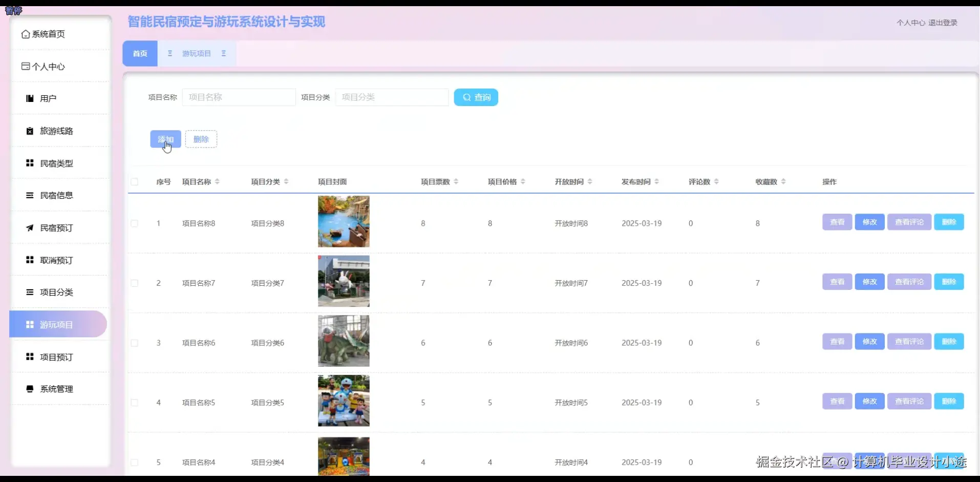This screenshot has width=980, height=482.
Task: Open 系统管理 via its sidebar icon
Action: [x=29, y=388]
